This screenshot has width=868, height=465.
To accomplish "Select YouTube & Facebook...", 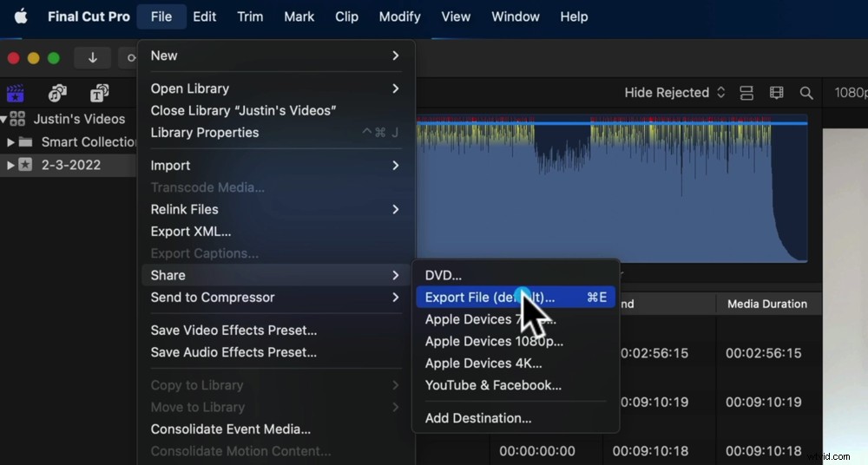I will tap(516, 385).
